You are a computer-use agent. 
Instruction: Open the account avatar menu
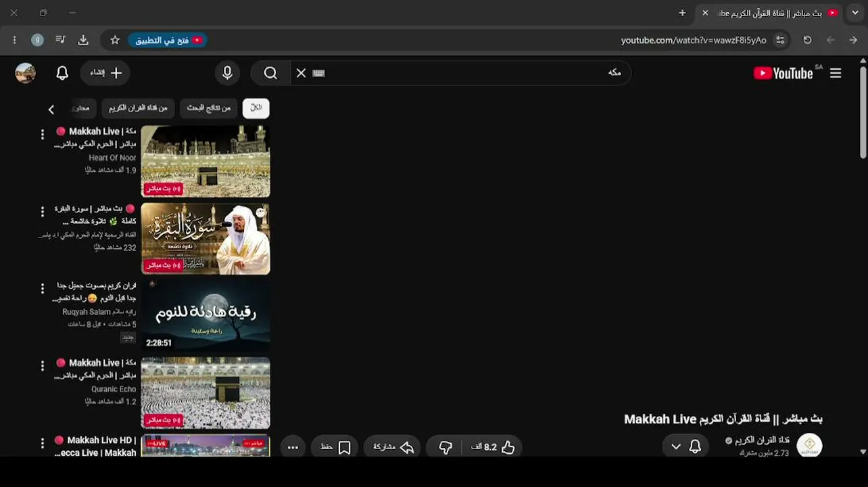pos(26,73)
